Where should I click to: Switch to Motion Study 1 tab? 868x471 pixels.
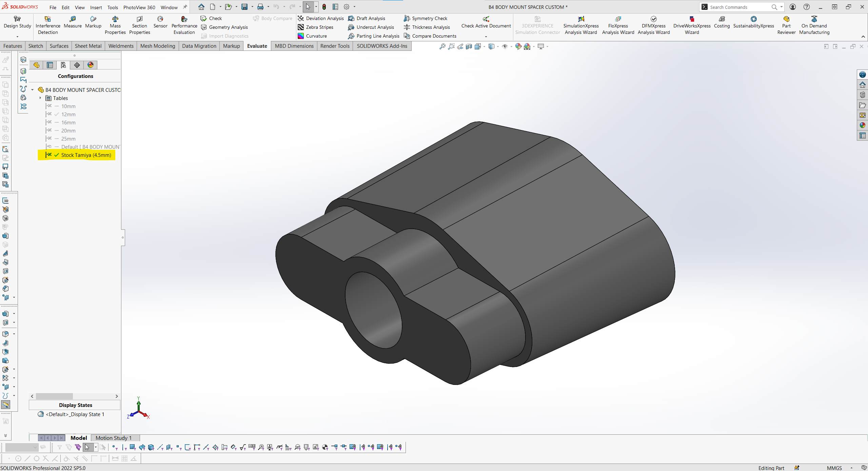coord(113,438)
